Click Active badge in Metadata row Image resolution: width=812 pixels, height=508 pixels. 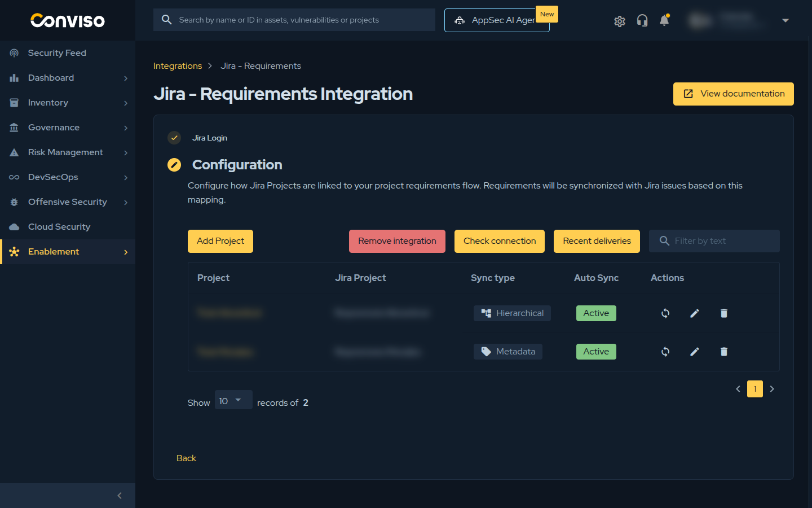coord(596,352)
